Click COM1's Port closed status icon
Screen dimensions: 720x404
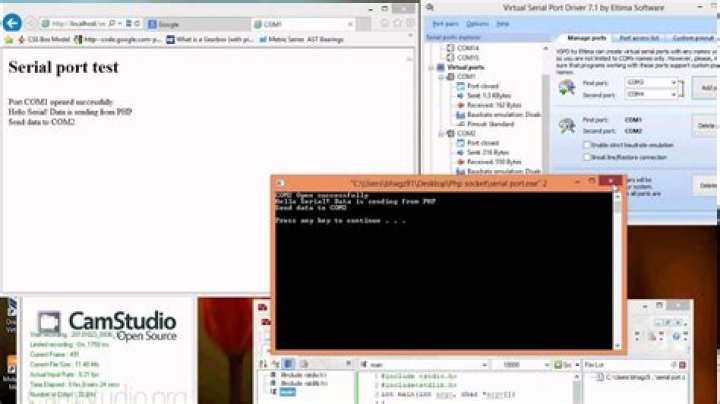pyautogui.click(x=461, y=86)
